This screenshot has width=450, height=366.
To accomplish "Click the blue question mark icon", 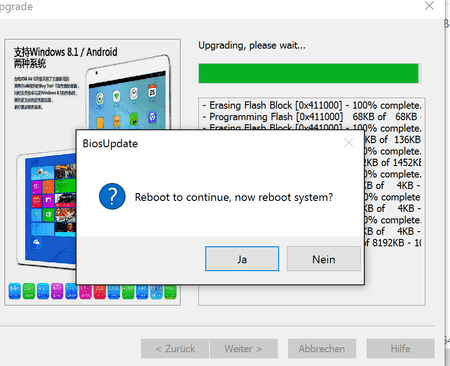I will 112,196.
